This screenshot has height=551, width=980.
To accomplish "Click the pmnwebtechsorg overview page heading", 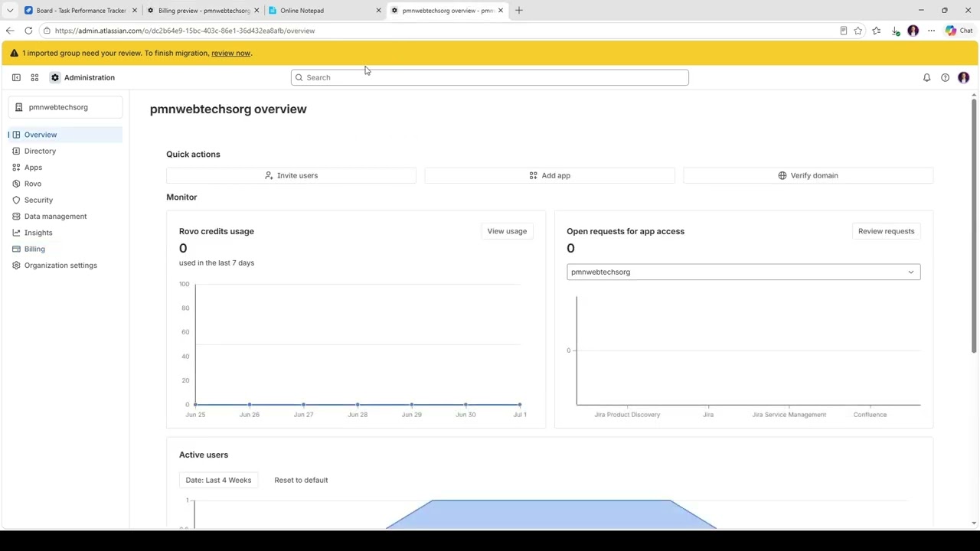I will (x=228, y=109).
